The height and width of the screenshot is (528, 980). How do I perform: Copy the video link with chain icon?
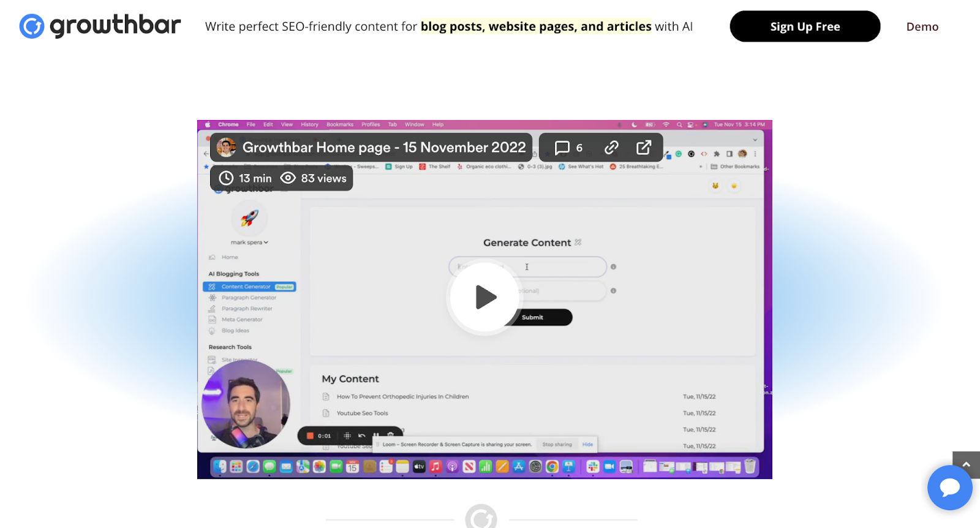(611, 148)
